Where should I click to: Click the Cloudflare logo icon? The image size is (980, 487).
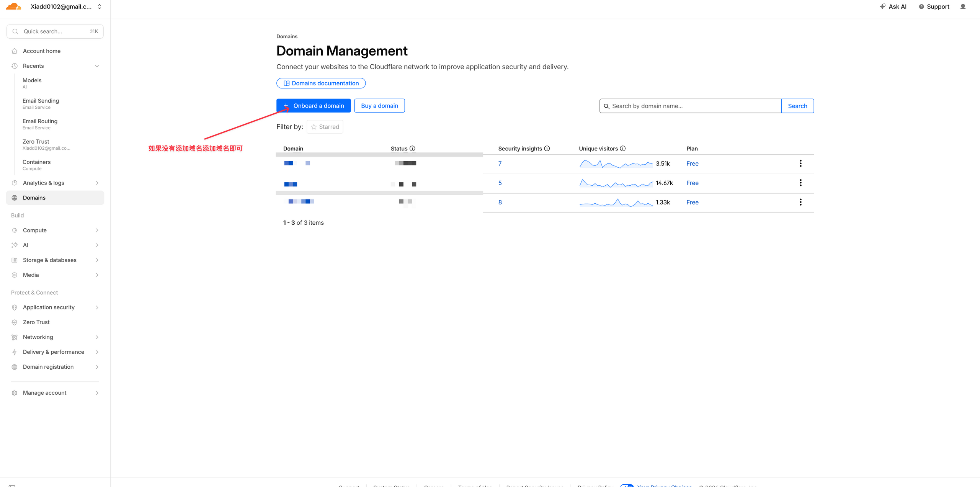(x=13, y=7)
